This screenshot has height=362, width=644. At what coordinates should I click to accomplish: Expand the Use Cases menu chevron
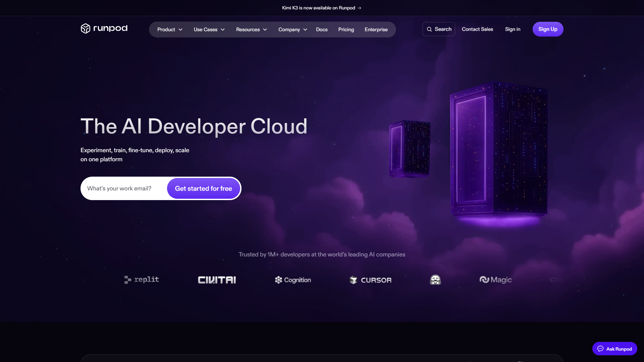pyautogui.click(x=223, y=29)
